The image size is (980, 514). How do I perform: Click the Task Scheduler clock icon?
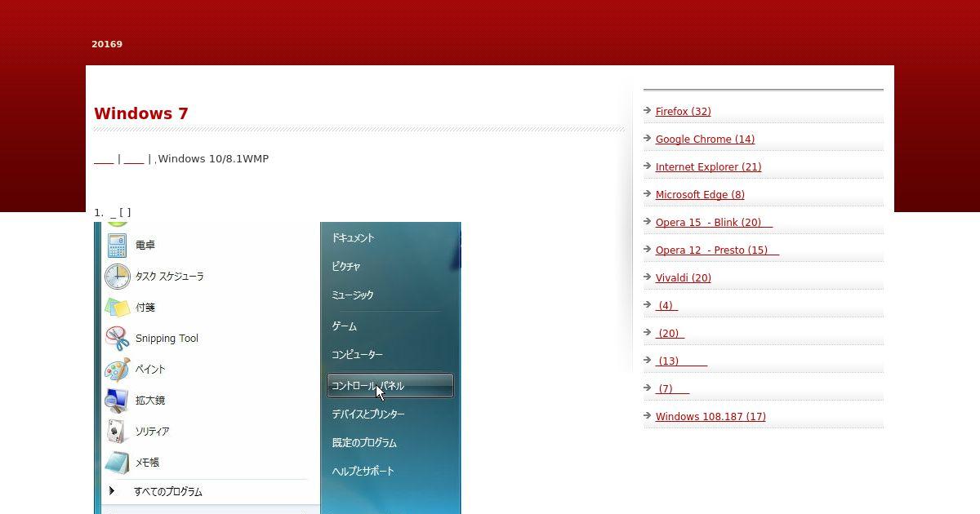pyautogui.click(x=118, y=277)
